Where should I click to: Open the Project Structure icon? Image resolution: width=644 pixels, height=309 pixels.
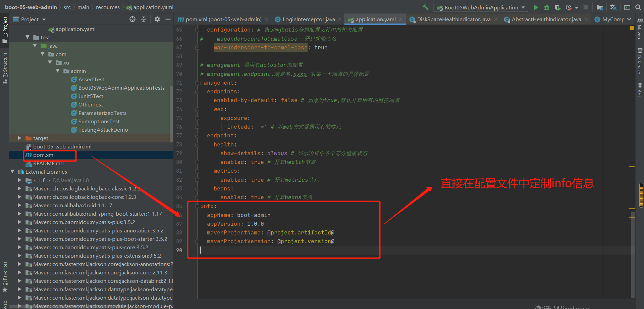pyautogui.click(x=600, y=7)
